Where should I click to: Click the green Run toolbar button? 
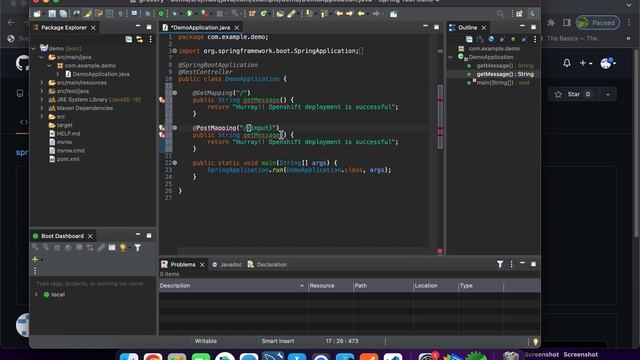(x=189, y=14)
